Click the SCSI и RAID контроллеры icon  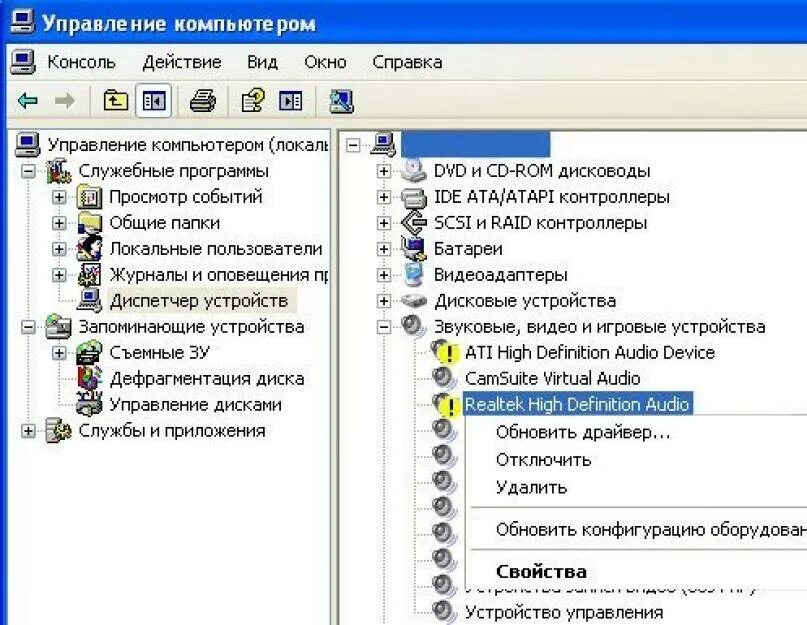pos(413,223)
